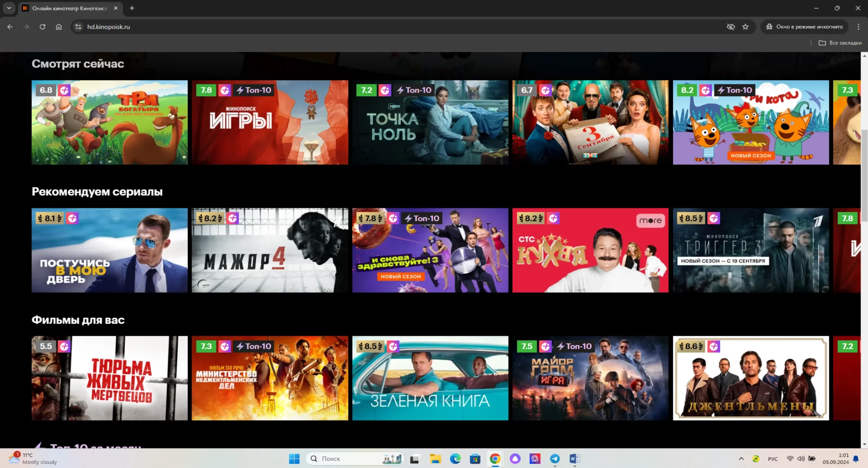Open a new browser tab
868x468 pixels.
pyautogui.click(x=132, y=8)
